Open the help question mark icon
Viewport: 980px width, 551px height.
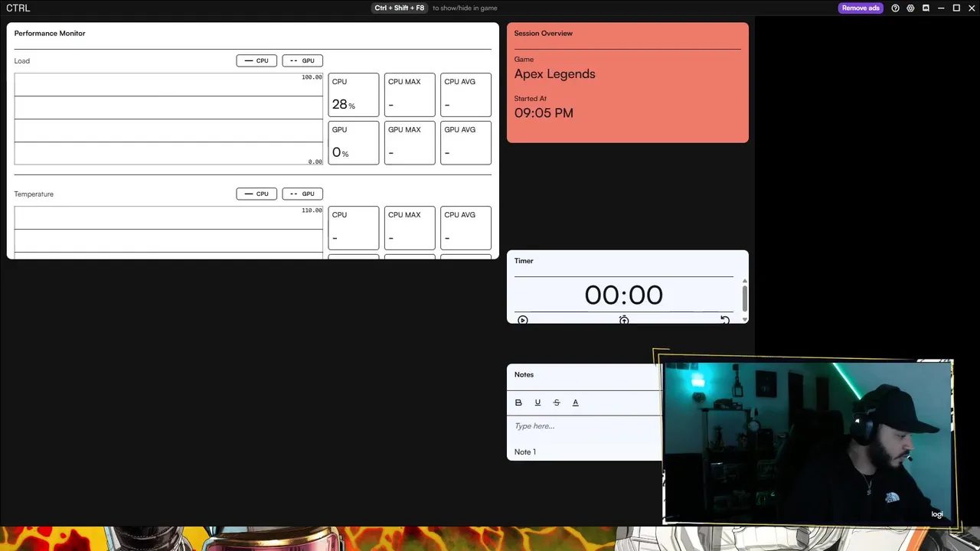click(x=895, y=8)
